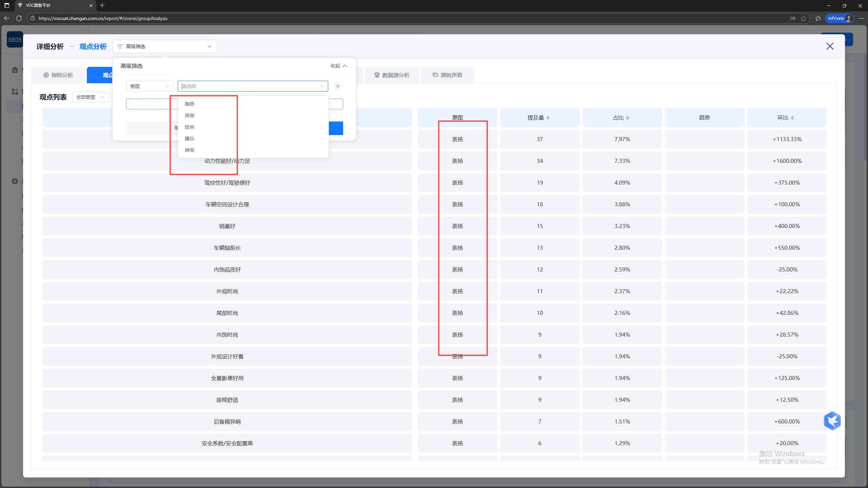Sort by 提及量 column arrows
This screenshot has height=488, width=868.
[548, 118]
